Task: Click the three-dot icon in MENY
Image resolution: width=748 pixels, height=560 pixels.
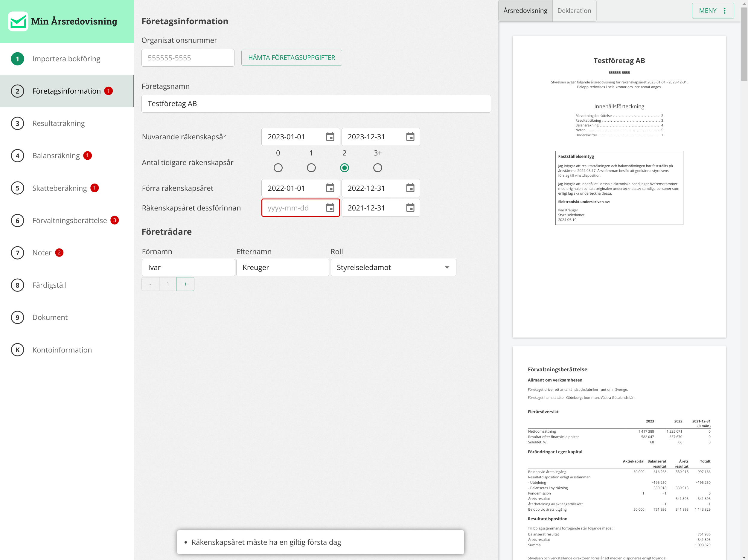Action: (724, 11)
